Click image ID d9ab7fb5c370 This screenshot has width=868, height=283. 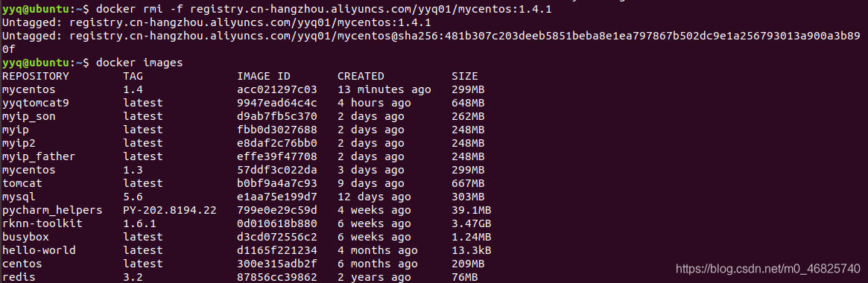(276, 115)
